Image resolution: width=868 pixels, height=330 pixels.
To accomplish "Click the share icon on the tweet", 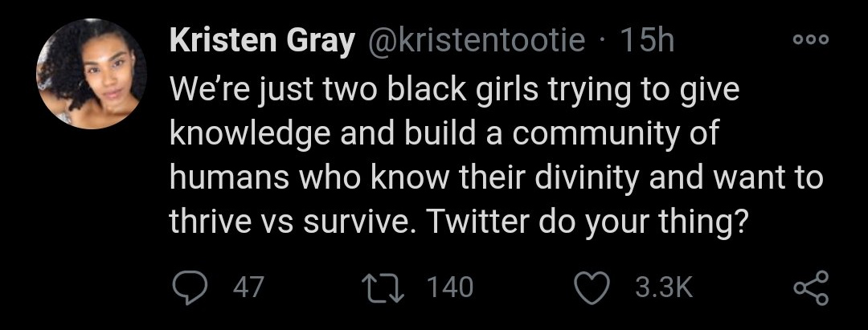I will 809,287.
